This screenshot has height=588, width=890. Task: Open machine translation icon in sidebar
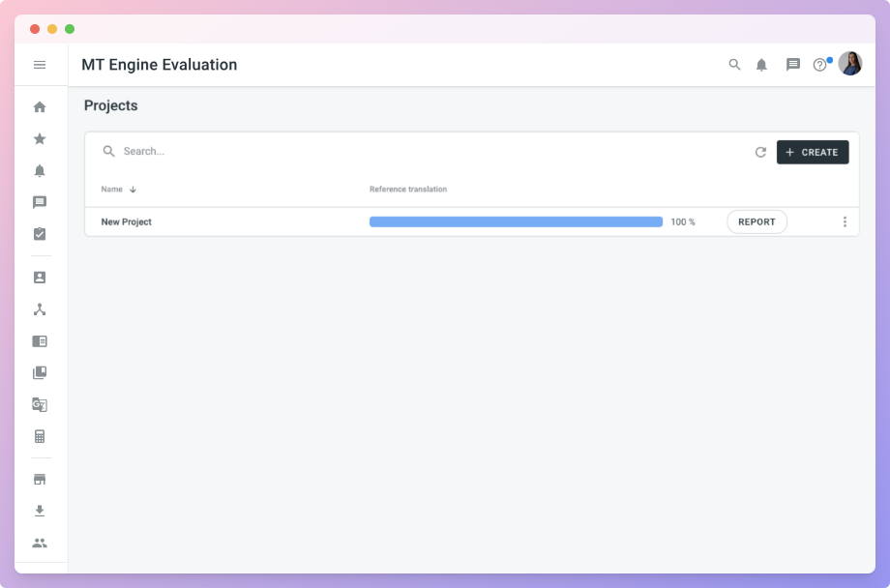(x=40, y=404)
